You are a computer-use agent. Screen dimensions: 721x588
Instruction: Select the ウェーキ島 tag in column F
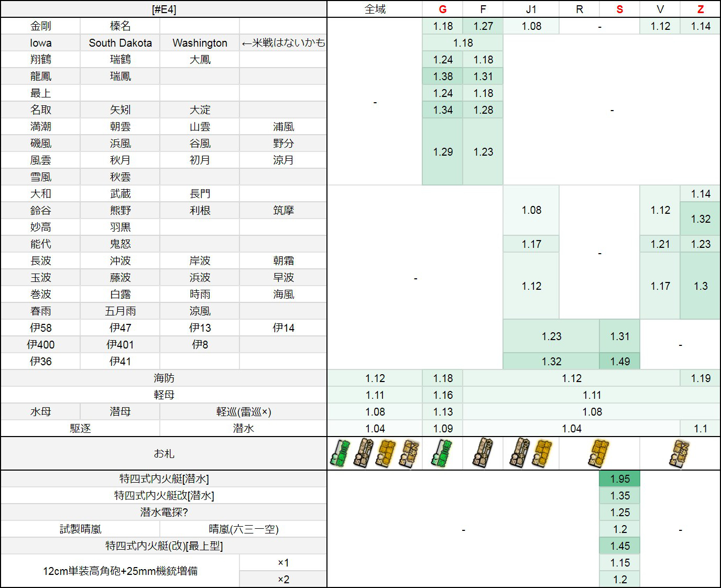(483, 453)
